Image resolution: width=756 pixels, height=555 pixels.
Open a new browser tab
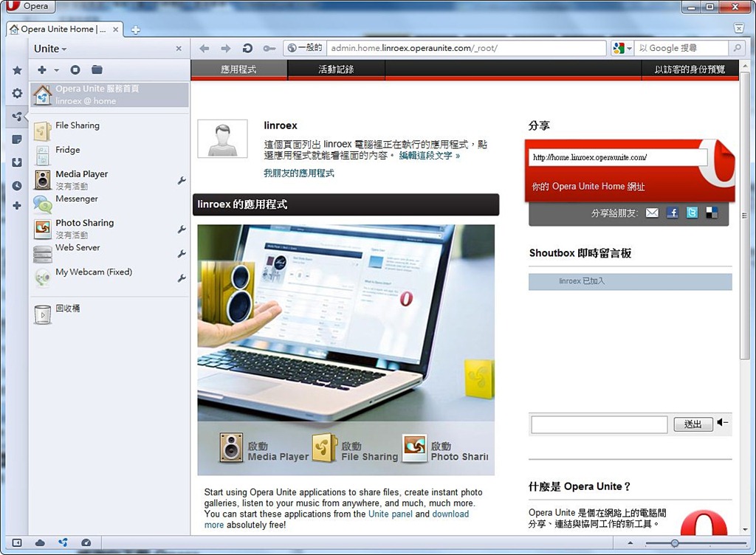136,30
